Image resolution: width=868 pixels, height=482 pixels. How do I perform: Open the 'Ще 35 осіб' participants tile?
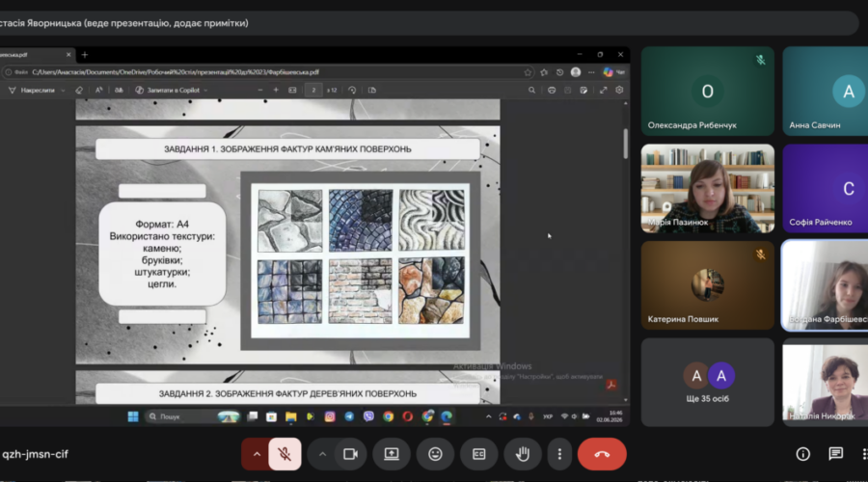click(708, 382)
